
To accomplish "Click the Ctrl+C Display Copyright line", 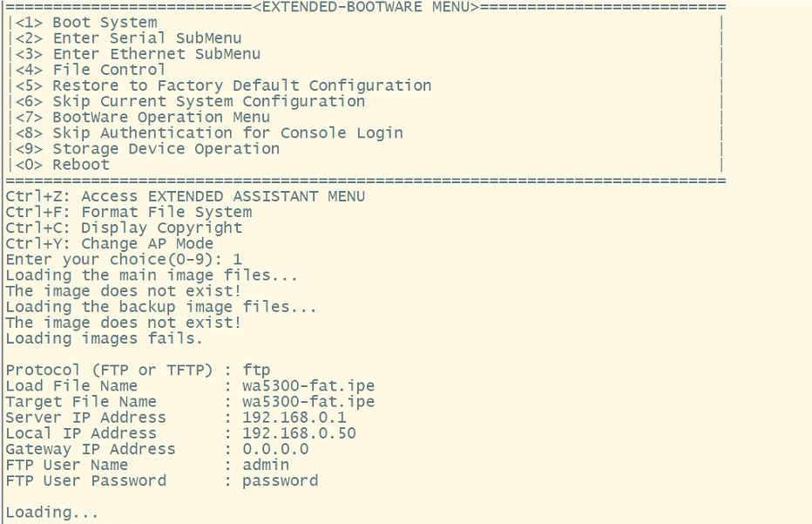I will pos(124,228).
